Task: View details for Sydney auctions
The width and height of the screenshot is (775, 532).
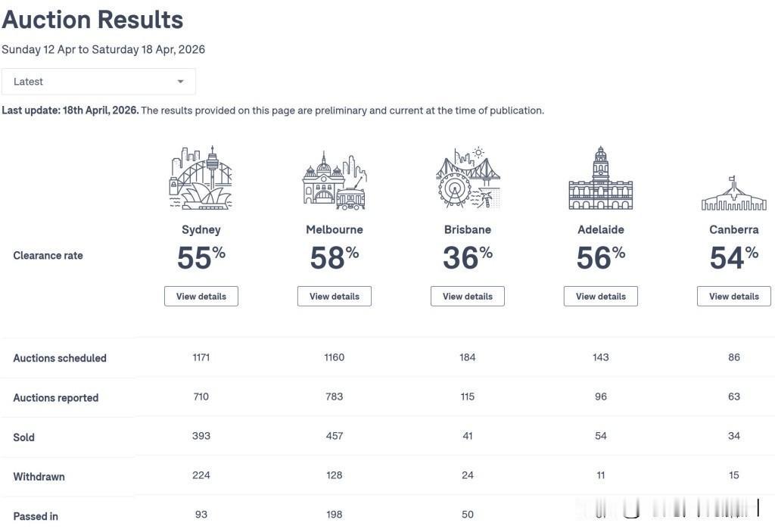Action: [201, 296]
